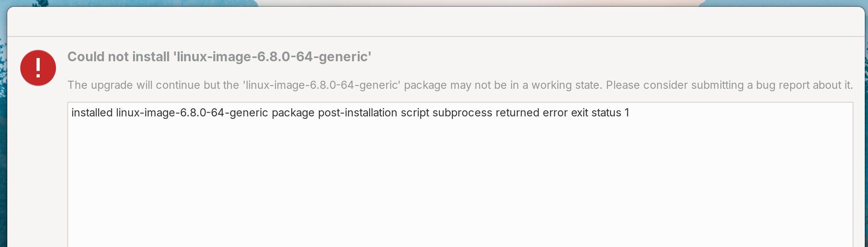Image resolution: width=868 pixels, height=247 pixels.
Task: Click the word 'subprocess' in the error details
Action: [462, 113]
